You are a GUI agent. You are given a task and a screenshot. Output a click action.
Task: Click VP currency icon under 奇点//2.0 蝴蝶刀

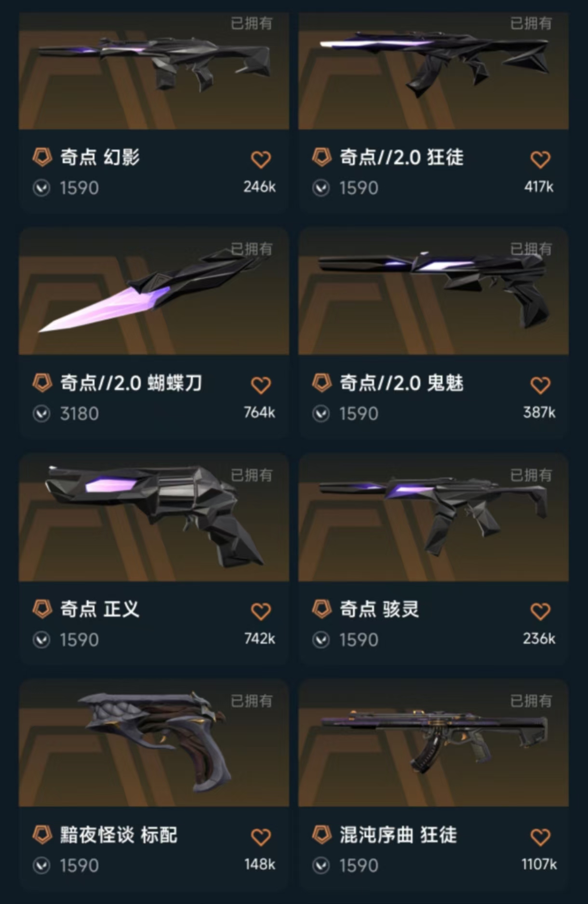pyautogui.click(x=41, y=414)
